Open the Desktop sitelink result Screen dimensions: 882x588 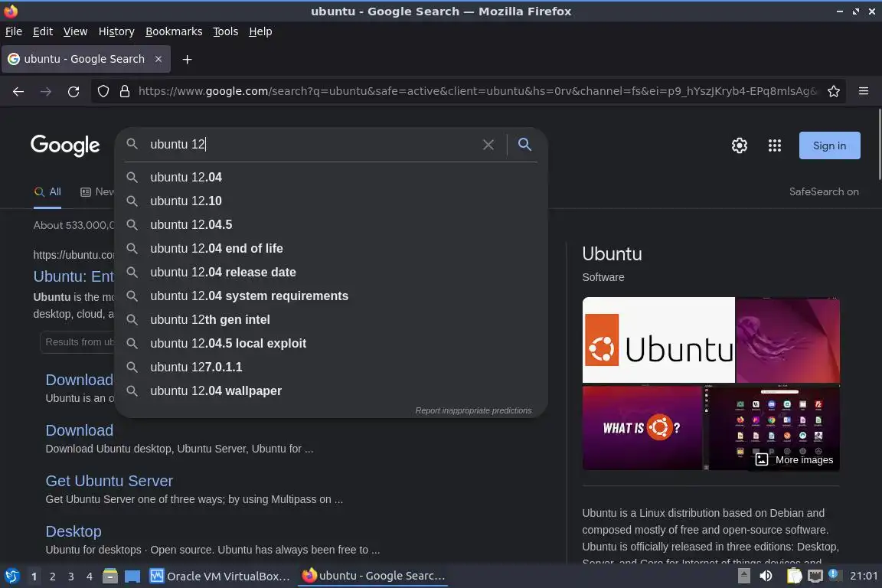click(x=73, y=532)
